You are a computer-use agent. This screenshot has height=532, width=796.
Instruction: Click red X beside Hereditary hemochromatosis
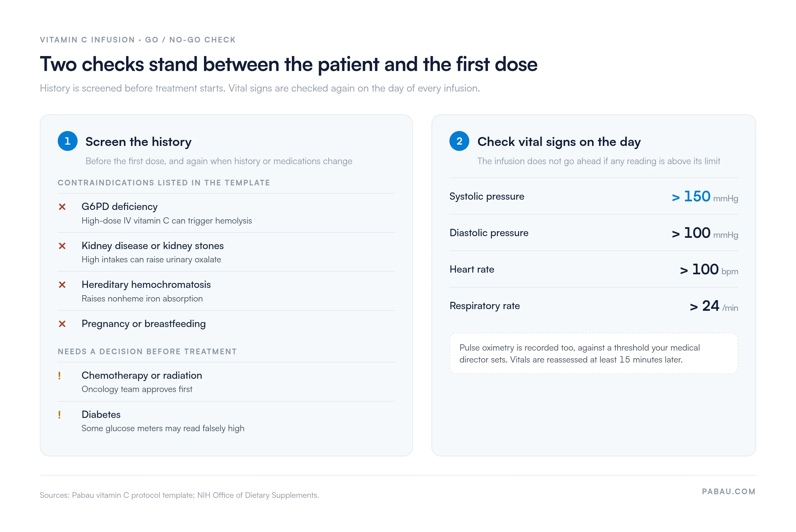tap(62, 285)
